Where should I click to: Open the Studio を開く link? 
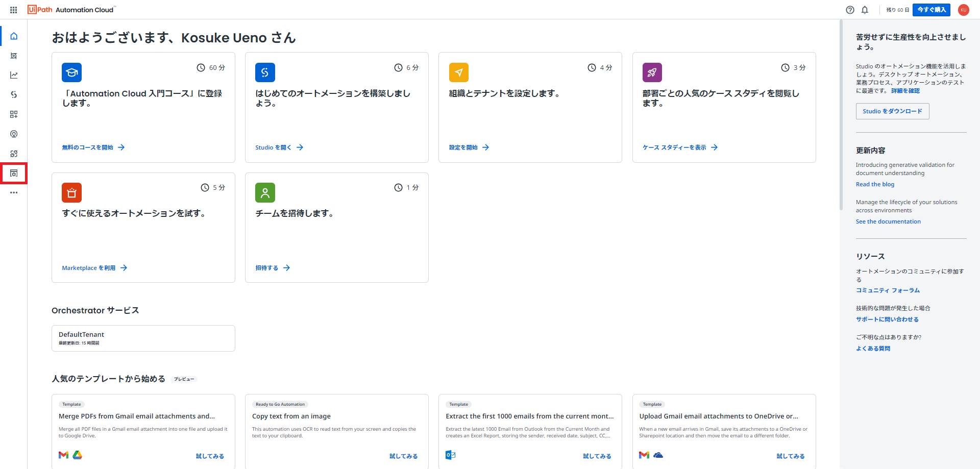coord(273,147)
